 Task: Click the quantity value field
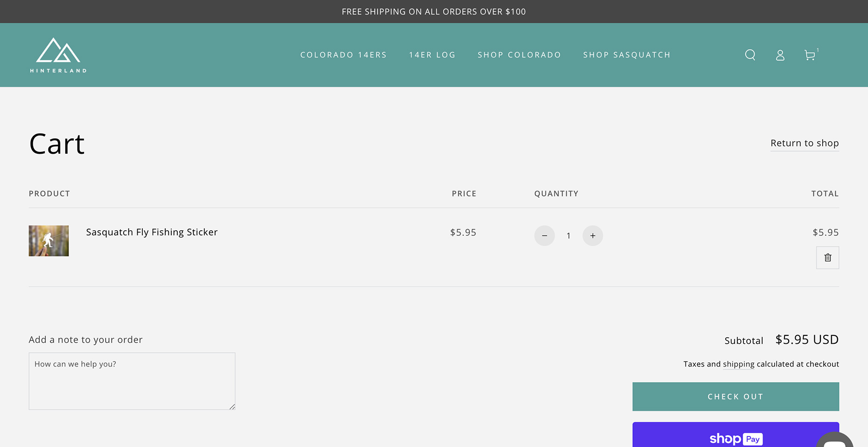(568, 236)
